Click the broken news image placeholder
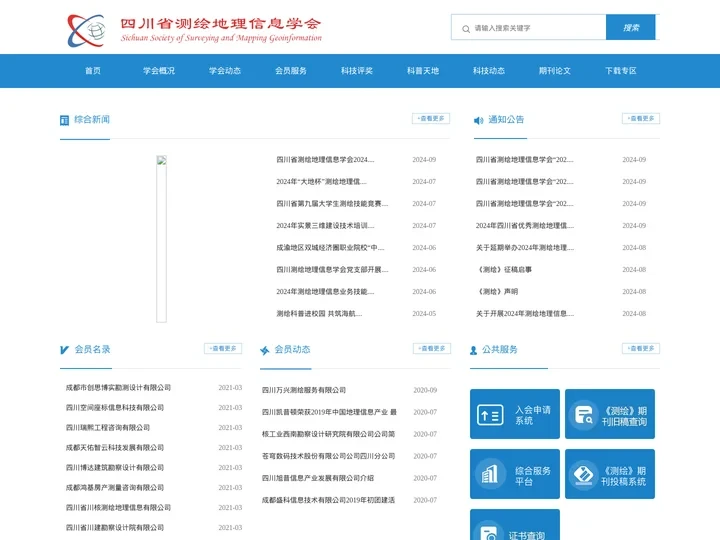Image resolution: width=720 pixels, height=540 pixels. click(x=161, y=239)
